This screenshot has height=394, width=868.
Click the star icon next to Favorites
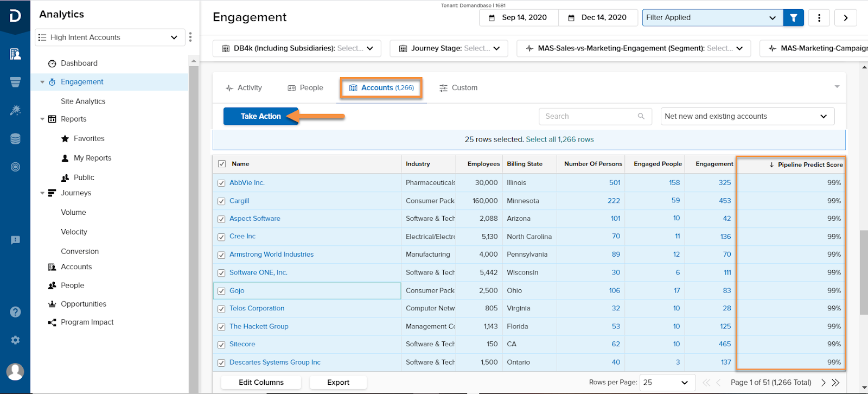point(65,138)
